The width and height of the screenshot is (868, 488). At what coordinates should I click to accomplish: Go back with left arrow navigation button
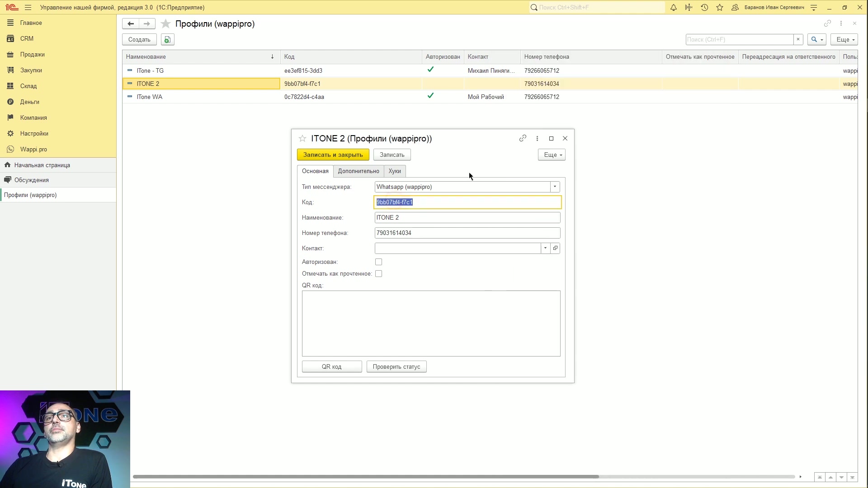tap(131, 23)
